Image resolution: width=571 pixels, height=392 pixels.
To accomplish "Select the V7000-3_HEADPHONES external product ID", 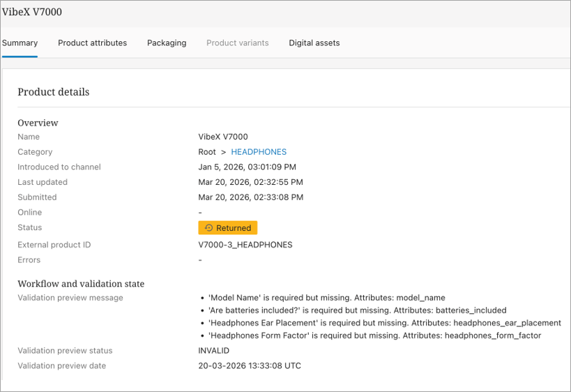I will (x=245, y=245).
